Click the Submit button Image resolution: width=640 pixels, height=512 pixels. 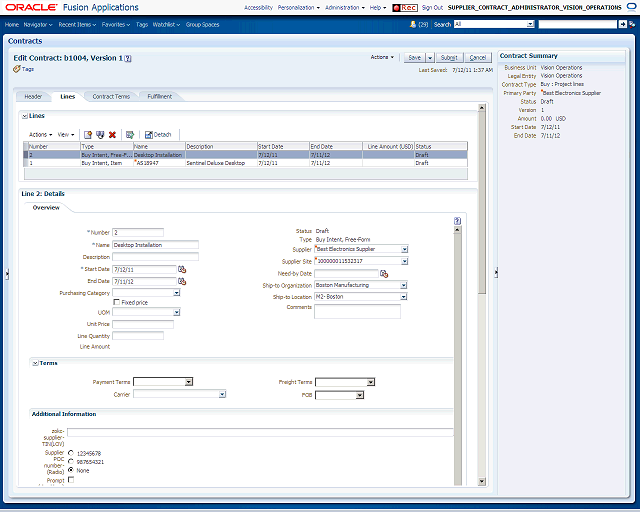449,58
